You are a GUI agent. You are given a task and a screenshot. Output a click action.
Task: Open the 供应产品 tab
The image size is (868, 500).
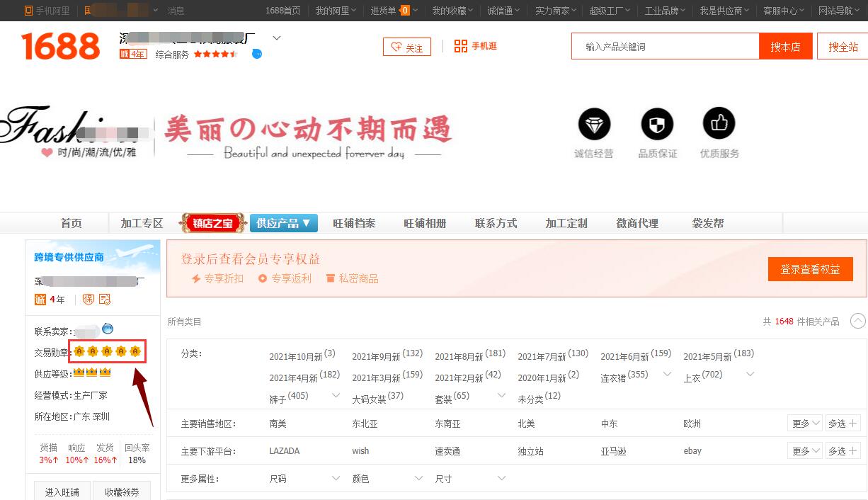coord(284,223)
